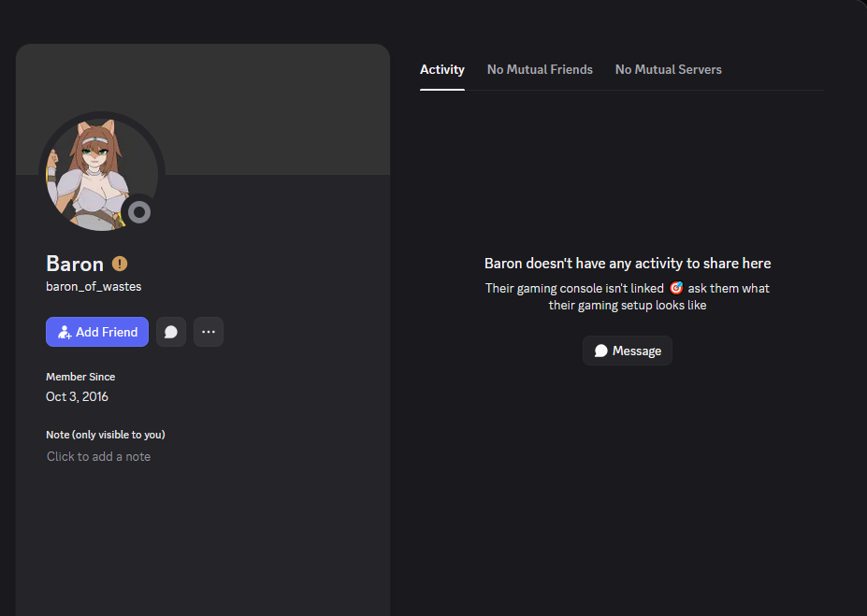
Task: Select the username baron_of_wastes
Action: [94, 287]
